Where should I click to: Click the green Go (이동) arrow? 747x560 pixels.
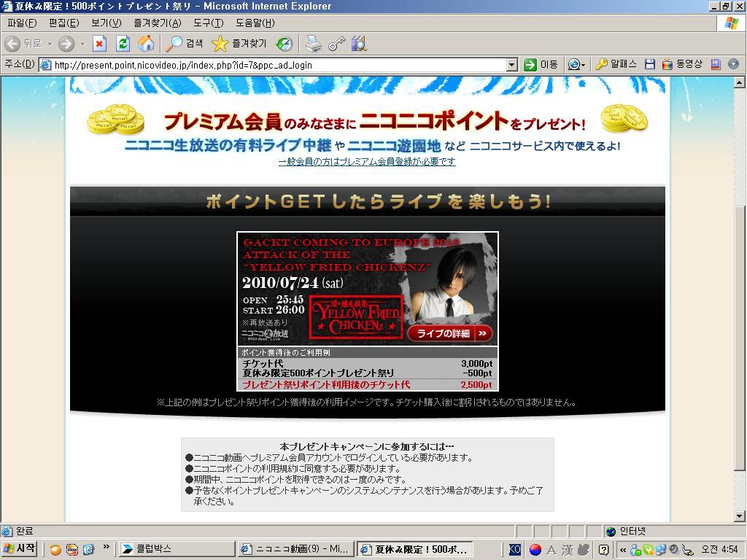click(541, 64)
